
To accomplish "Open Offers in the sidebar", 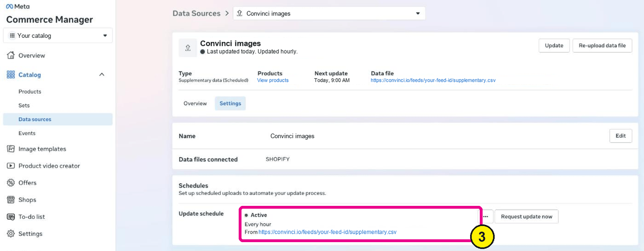I will [27, 183].
